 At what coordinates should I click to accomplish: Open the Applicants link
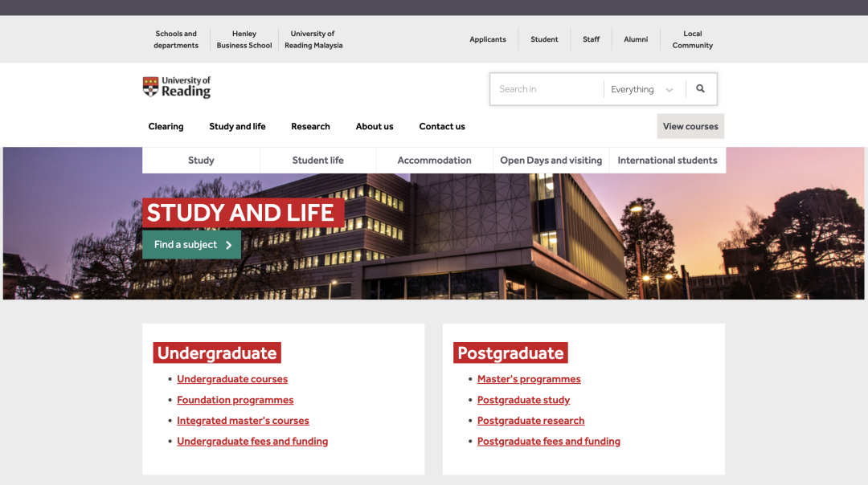click(488, 39)
